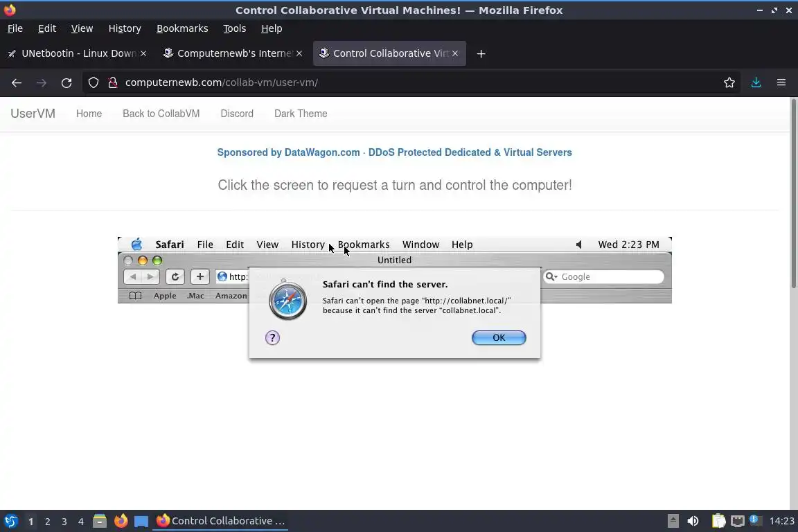Click OK in the Safari dialog
The image size is (798, 532).
point(499,337)
